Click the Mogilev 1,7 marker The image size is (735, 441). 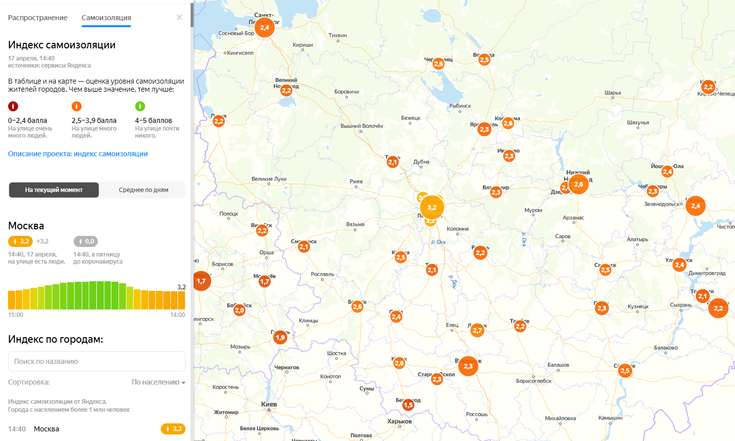point(265,282)
